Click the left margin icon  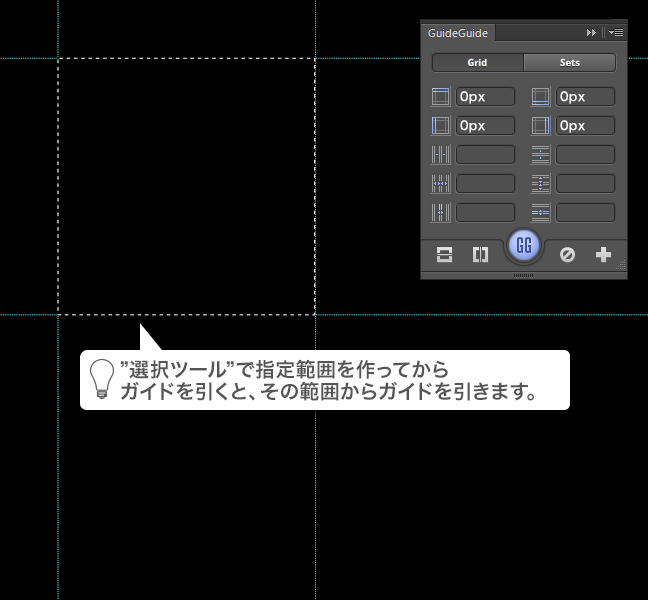(441, 126)
